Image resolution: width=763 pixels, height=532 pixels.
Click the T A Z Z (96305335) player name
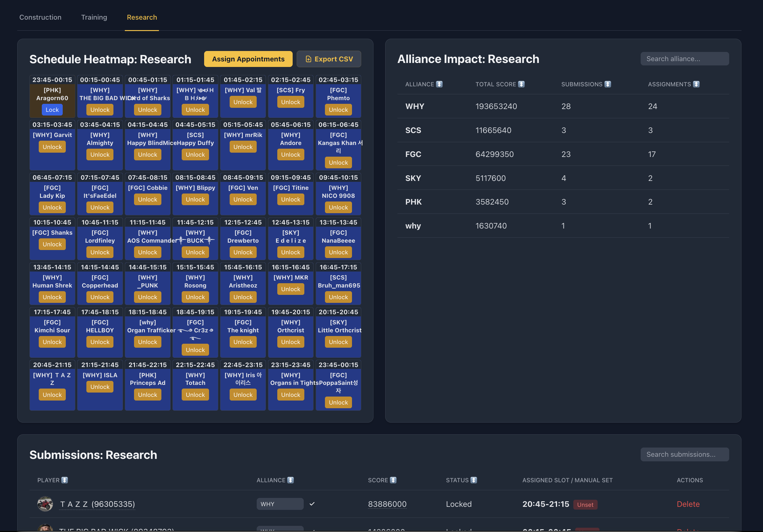(97, 504)
